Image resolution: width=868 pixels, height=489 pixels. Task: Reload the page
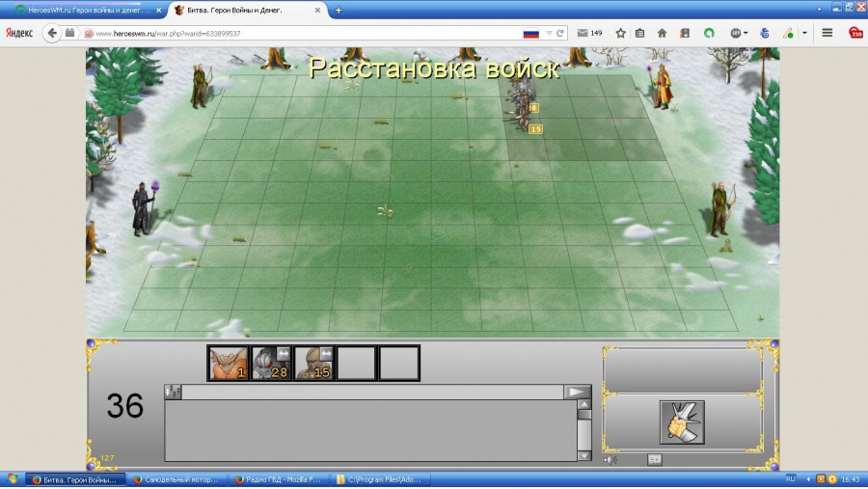pos(560,33)
